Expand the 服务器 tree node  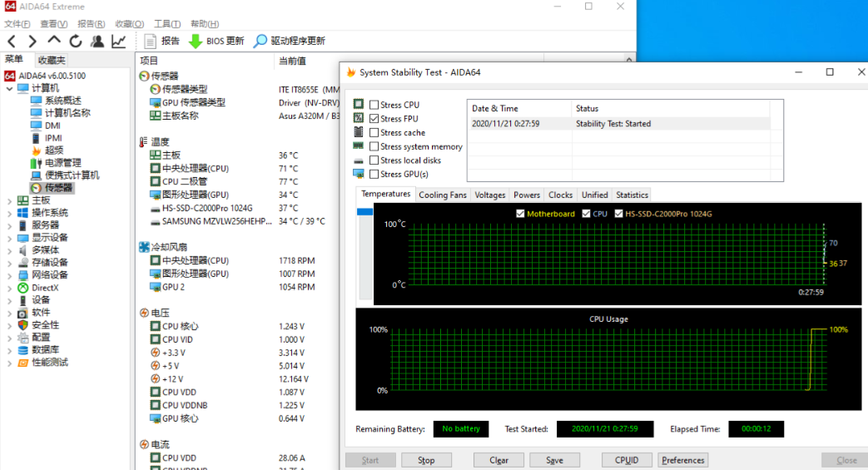click(9, 226)
